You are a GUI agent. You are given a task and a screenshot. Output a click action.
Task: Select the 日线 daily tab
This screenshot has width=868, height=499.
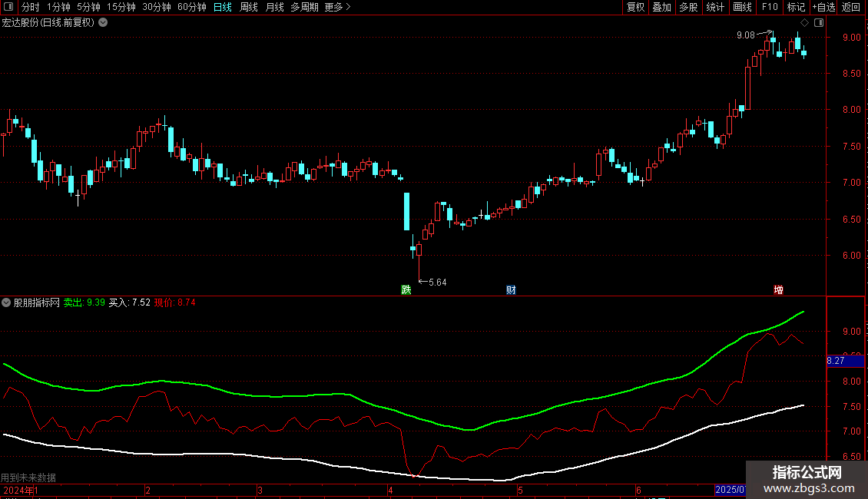(x=223, y=7)
